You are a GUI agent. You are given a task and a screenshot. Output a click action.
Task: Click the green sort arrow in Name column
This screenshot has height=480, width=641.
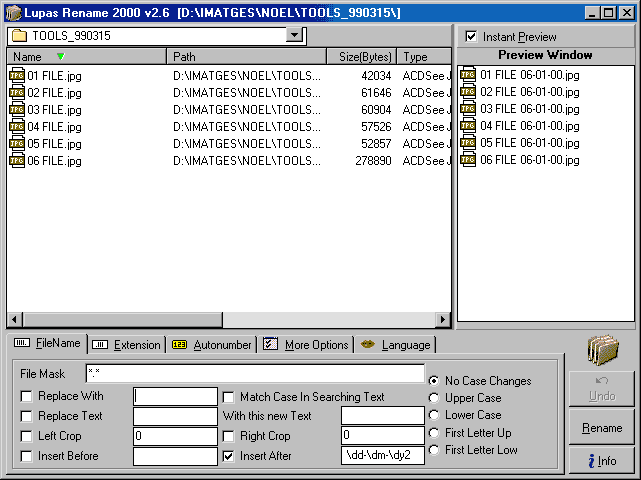pos(61,57)
